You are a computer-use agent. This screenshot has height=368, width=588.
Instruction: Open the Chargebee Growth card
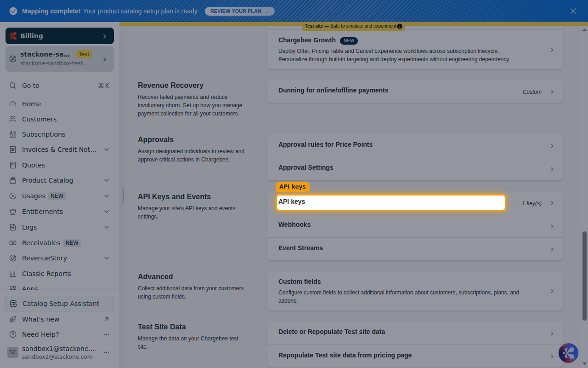click(x=415, y=49)
